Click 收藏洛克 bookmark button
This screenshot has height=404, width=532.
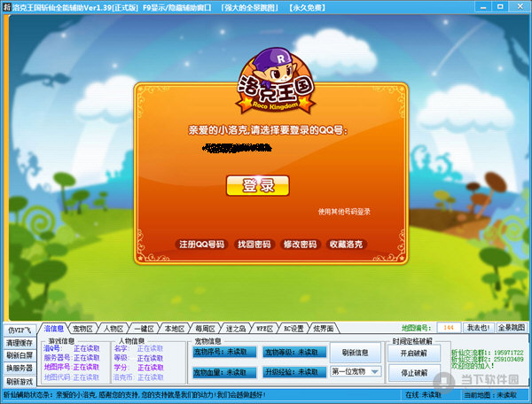(x=346, y=245)
